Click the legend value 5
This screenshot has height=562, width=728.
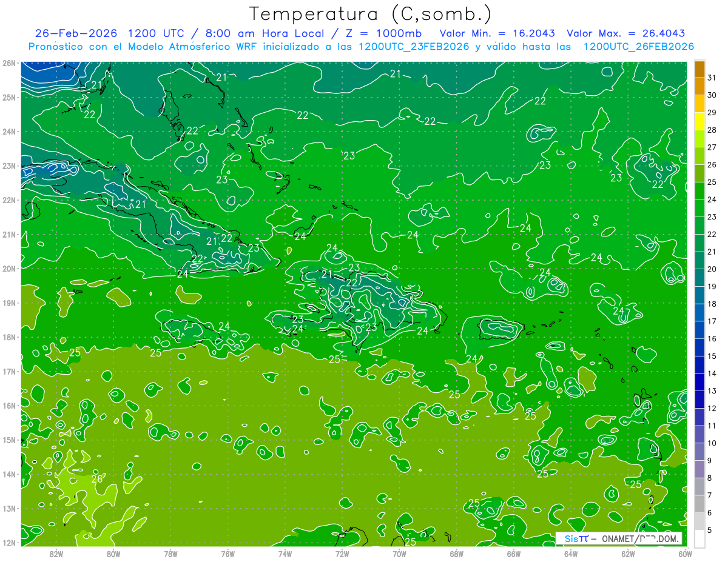click(710, 530)
